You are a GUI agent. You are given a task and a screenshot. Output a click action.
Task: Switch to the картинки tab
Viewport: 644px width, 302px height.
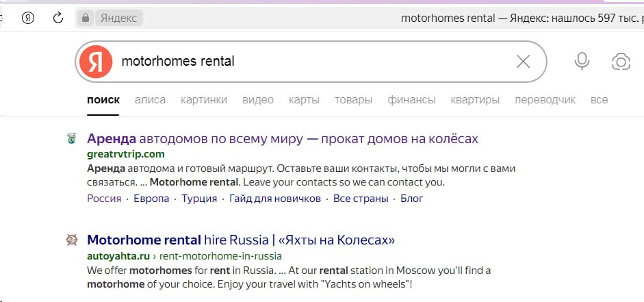(x=204, y=100)
